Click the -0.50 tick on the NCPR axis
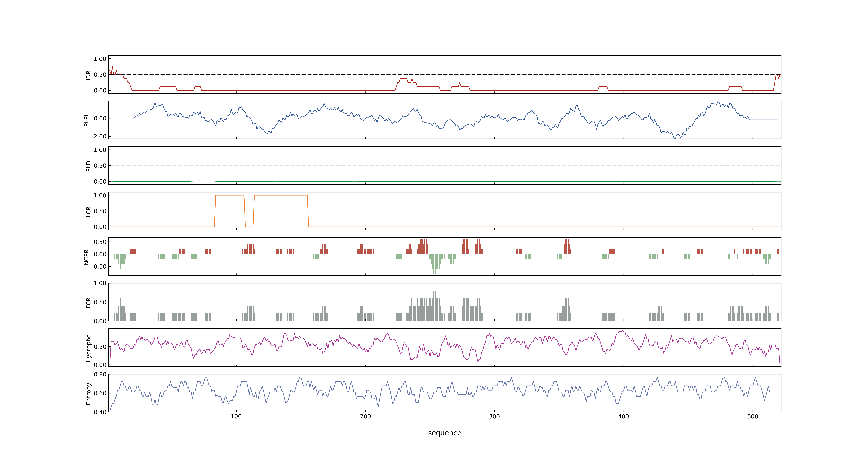Image resolution: width=868 pixels, height=463 pixels. click(x=99, y=267)
